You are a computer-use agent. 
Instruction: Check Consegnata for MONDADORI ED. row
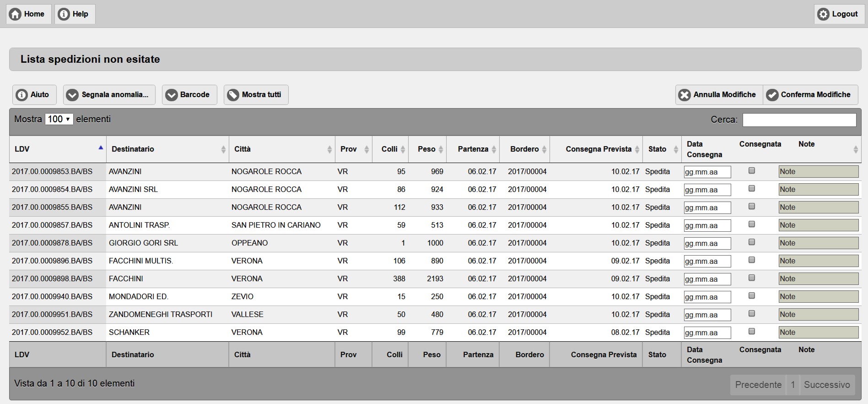[751, 296]
